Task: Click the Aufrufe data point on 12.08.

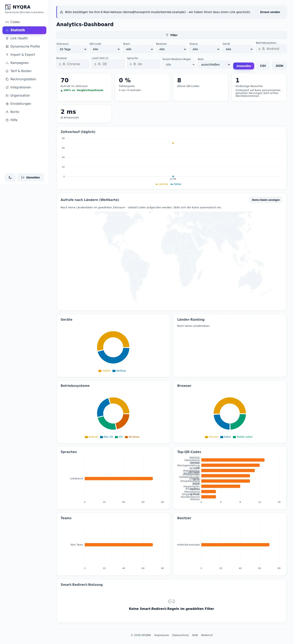Action: (173, 143)
